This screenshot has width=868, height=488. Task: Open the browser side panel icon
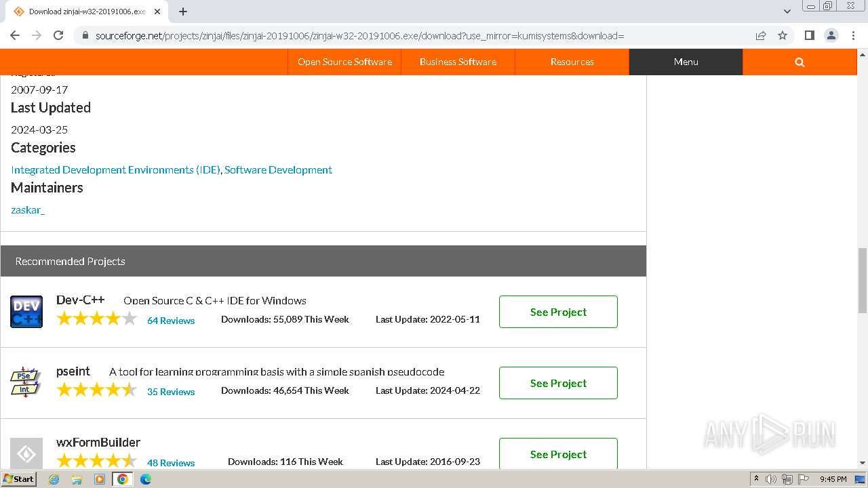point(809,35)
